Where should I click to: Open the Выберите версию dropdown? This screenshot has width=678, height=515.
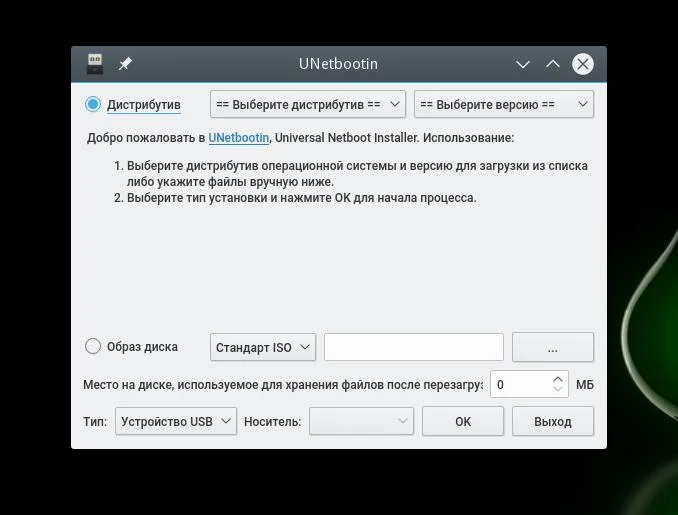click(504, 104)
